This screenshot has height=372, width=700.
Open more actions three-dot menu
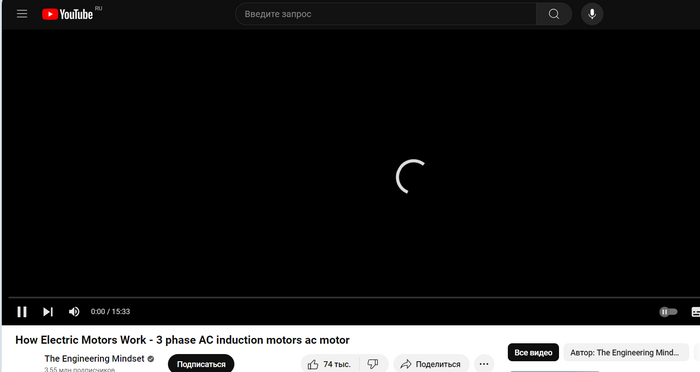(x=484, y=364)
